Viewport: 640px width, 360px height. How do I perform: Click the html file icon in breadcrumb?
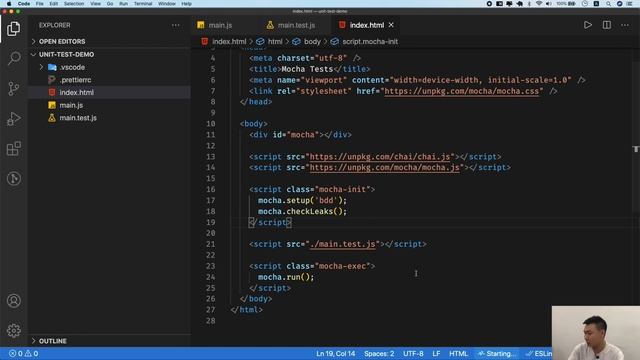(204, 41)
